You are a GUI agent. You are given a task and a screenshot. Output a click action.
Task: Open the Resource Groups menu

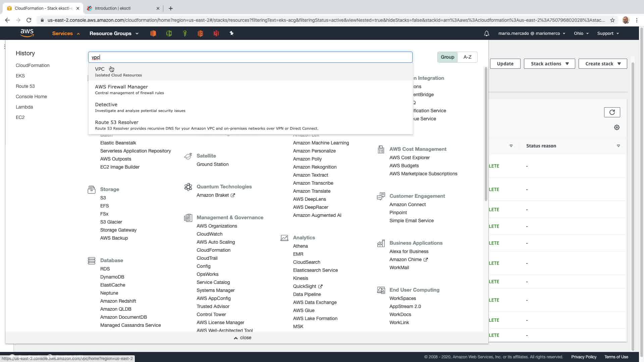click(114, 34)
